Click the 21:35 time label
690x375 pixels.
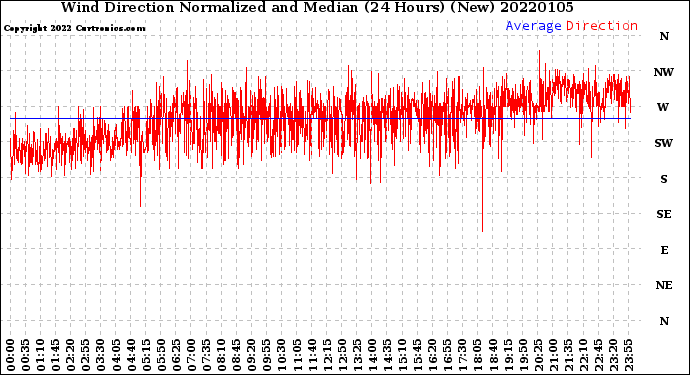568,355
